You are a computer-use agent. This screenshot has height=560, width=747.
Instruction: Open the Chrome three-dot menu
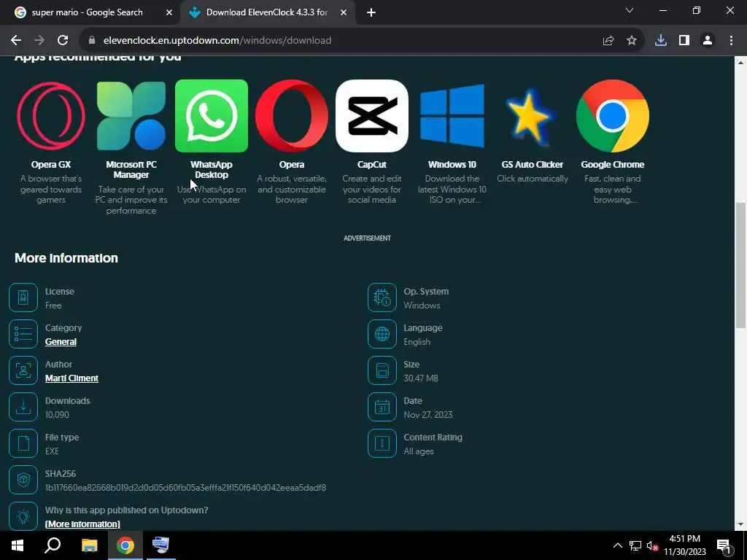pyautogui.click(x=731, y=41)
